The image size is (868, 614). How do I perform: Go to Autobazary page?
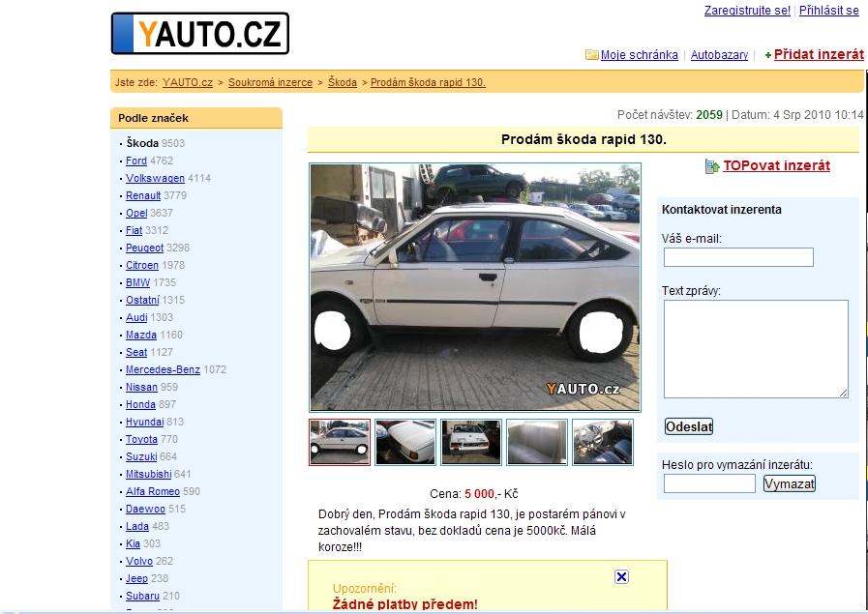[719, 55]
